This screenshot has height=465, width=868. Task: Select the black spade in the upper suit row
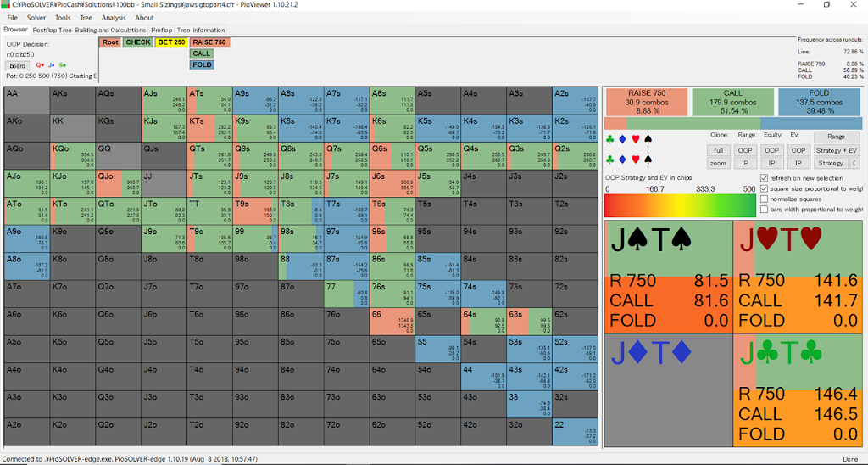[x=648, y=140]
